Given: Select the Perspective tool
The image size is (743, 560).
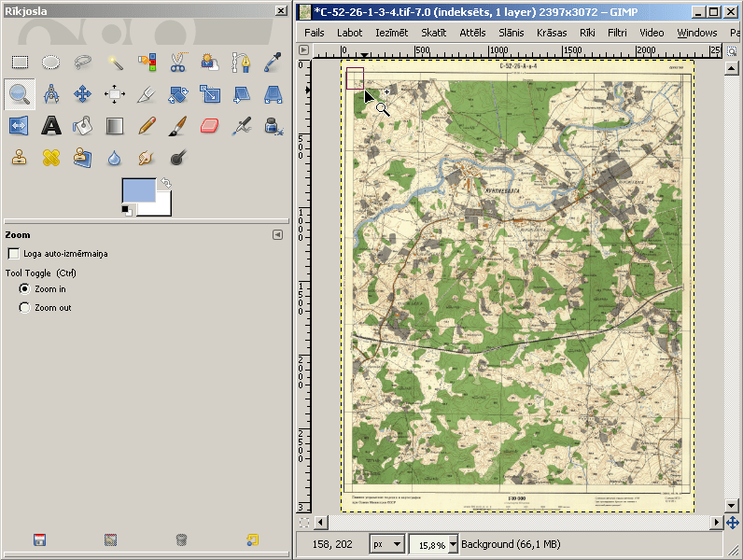Looking at the screenshot, I should (273, 94).
